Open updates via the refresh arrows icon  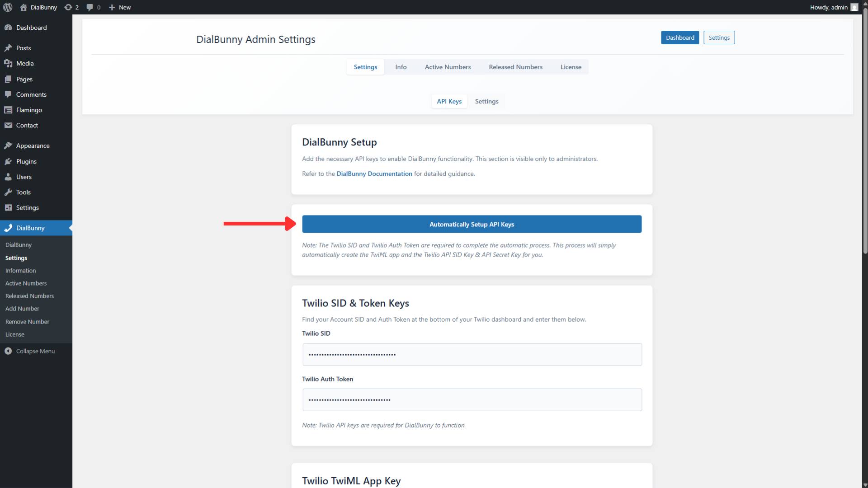(68, 7)
